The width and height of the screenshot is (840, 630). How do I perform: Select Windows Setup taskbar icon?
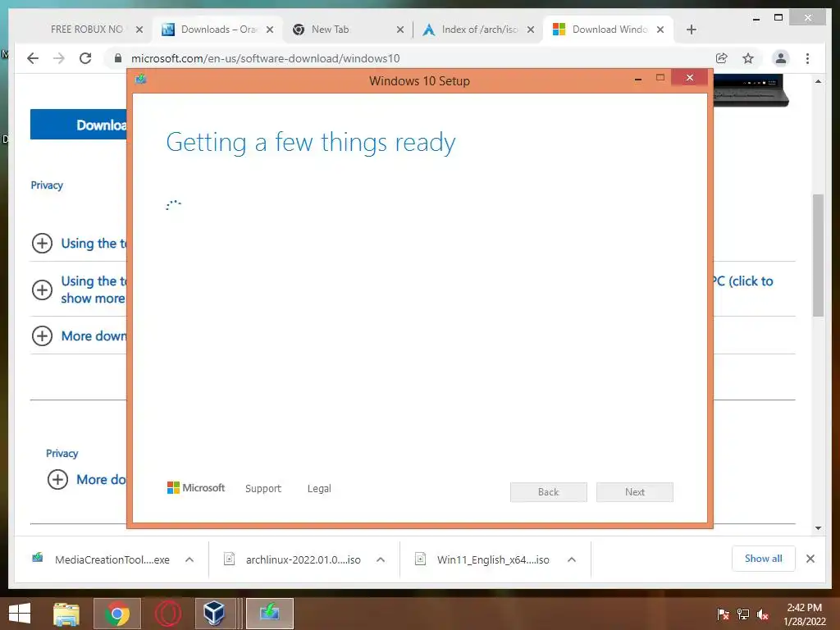[x=270, y=614]
